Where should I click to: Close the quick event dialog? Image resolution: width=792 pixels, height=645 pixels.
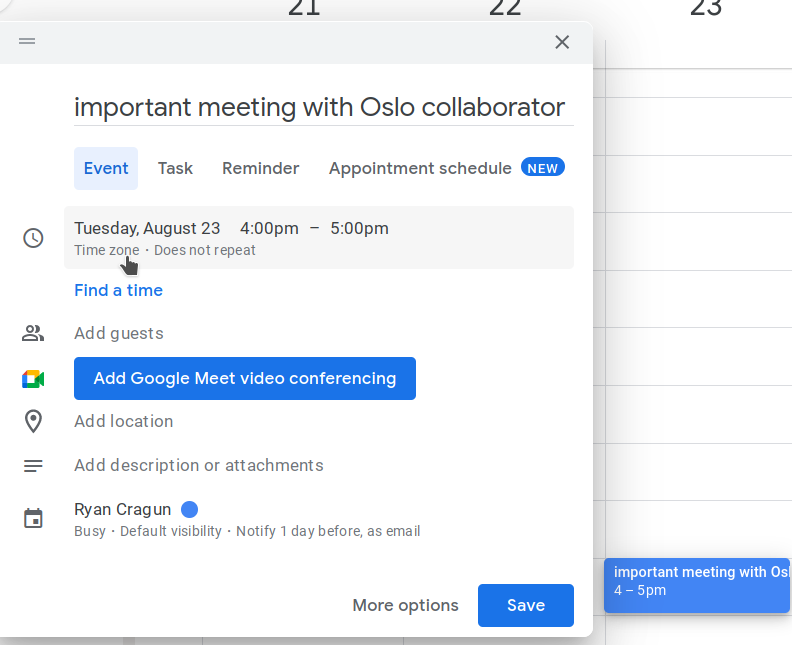pyautogui.click(x=562, y=42)
